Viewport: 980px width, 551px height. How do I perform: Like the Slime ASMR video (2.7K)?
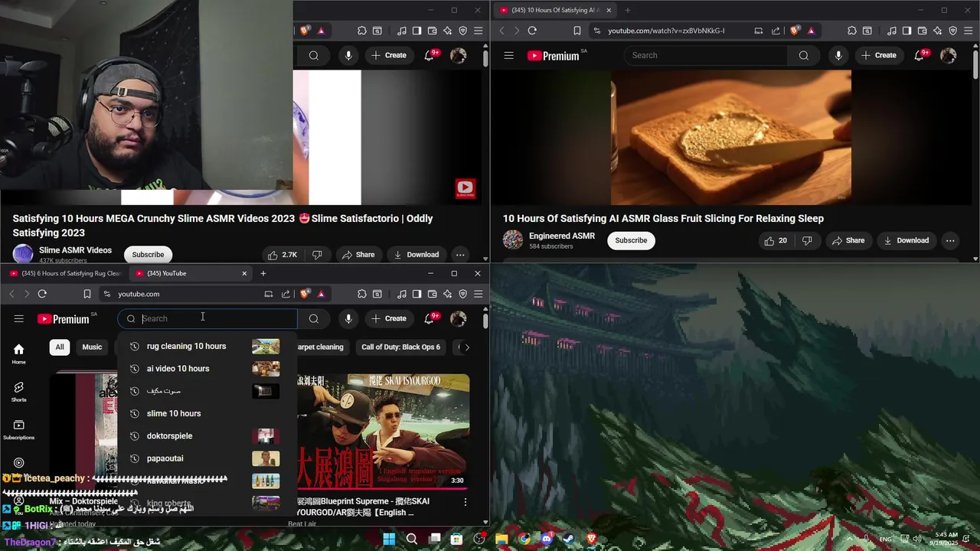(x=281, y=255)
